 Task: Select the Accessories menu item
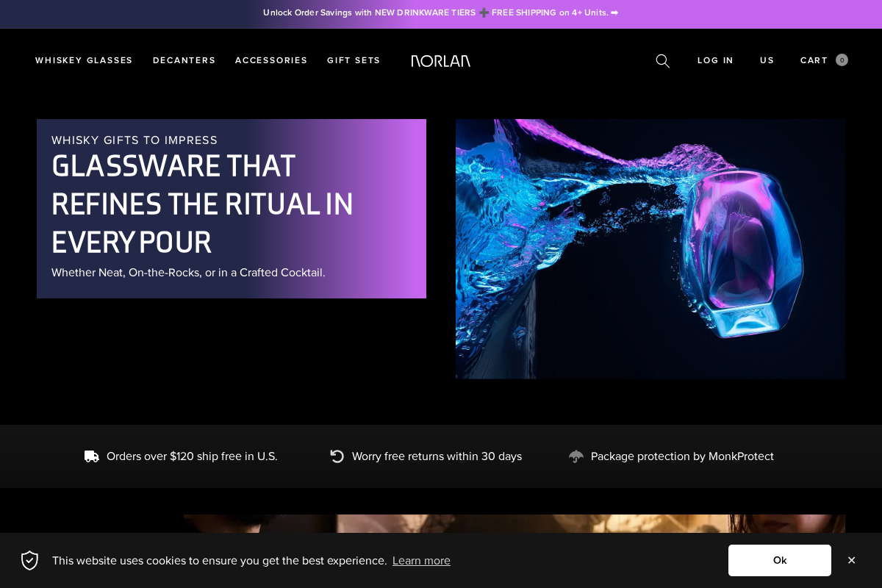(271, 60)
